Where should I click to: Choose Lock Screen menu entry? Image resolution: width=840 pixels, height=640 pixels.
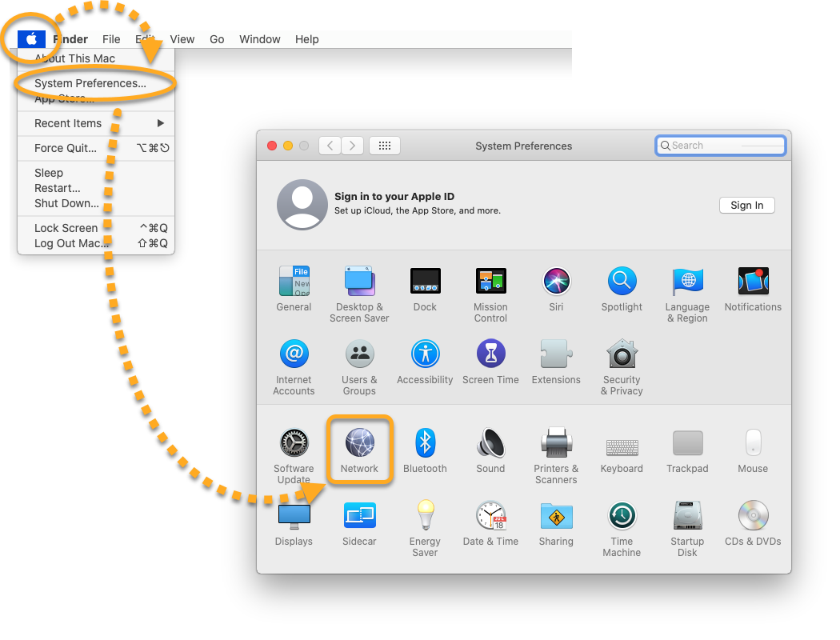pyautogui.click(x=96, y=228)
